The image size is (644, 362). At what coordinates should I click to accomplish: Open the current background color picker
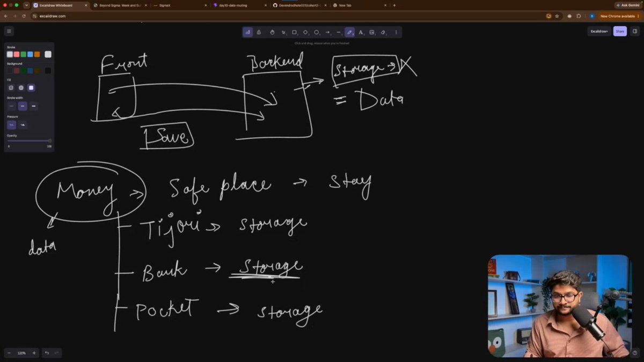[x=48, y=70]
